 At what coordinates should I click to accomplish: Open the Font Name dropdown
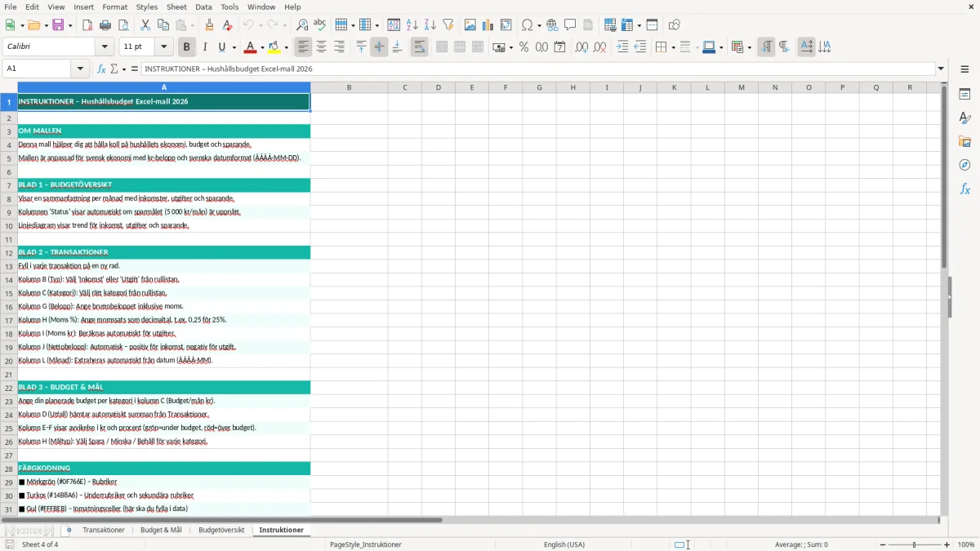tap(105, 47)
